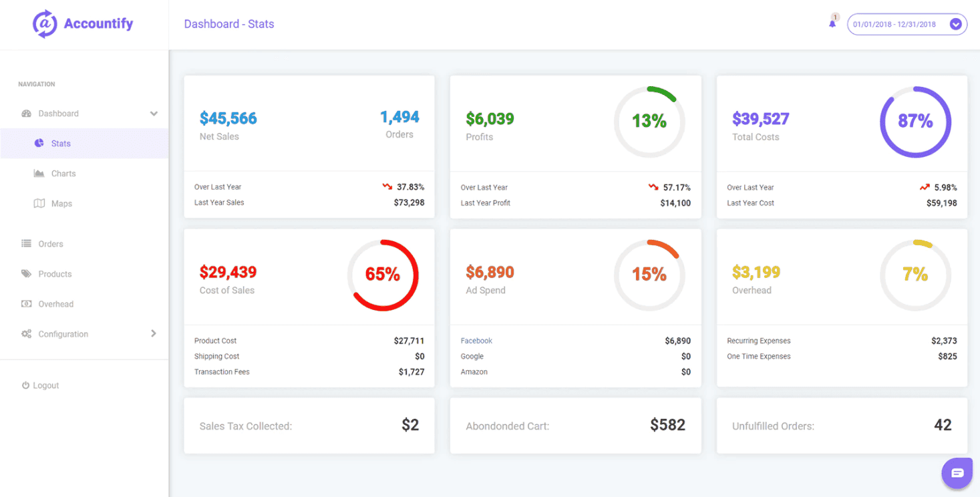This screenshot has width=980, height=497.
Task: Collapse the Dashboard navigation section
Action: click(154, 113)
